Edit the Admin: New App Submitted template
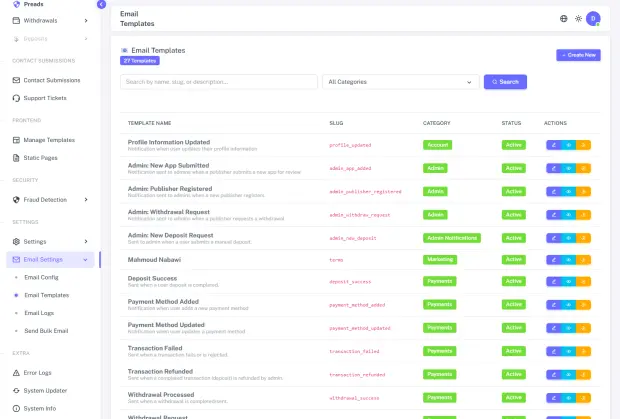 tap(554, 168)
